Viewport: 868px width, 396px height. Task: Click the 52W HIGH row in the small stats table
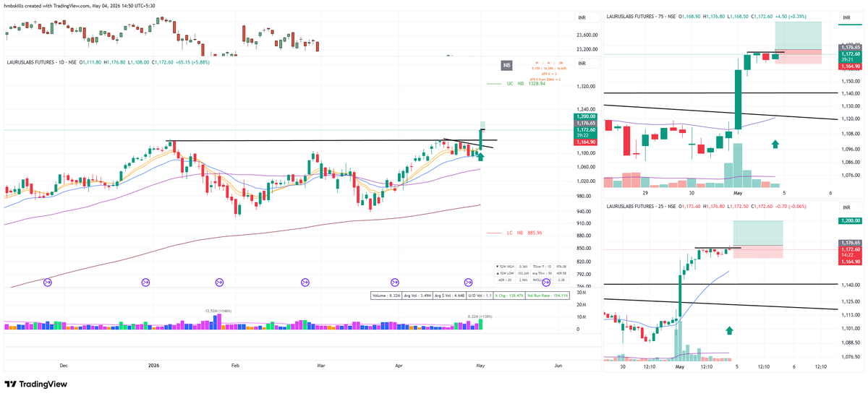point(513,267)
